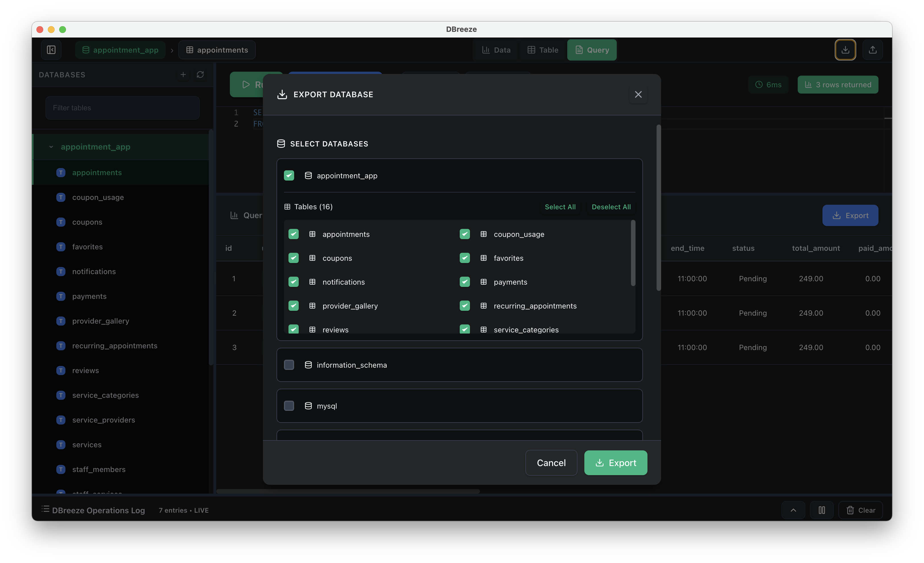Screen dimensions: 924x563
Task: Toggle the log split-view columns icon
Action: click(x=821, y=510)
